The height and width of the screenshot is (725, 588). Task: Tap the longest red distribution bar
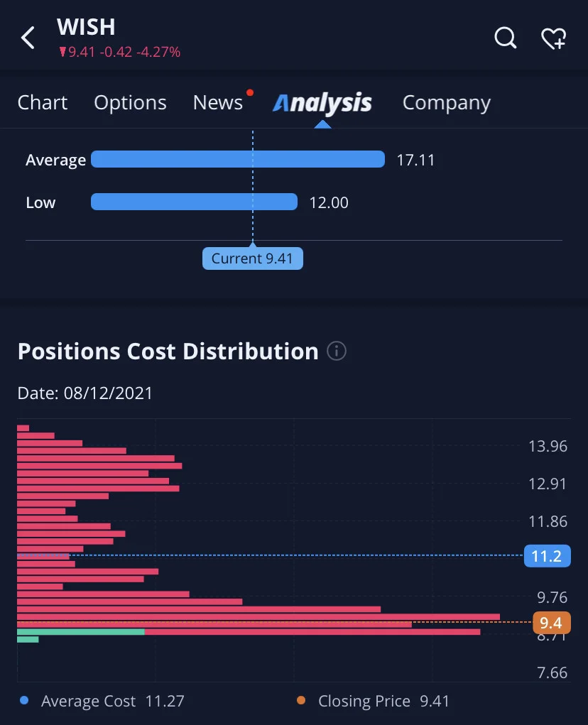click(258, 617)
